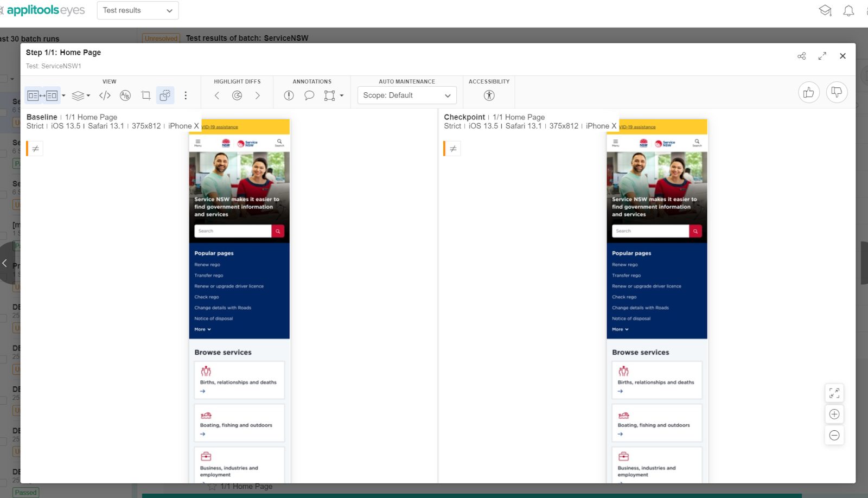Viewport: 868px width, 498px height.
Task: Go to previous highlighted diff
Action: 217,95
